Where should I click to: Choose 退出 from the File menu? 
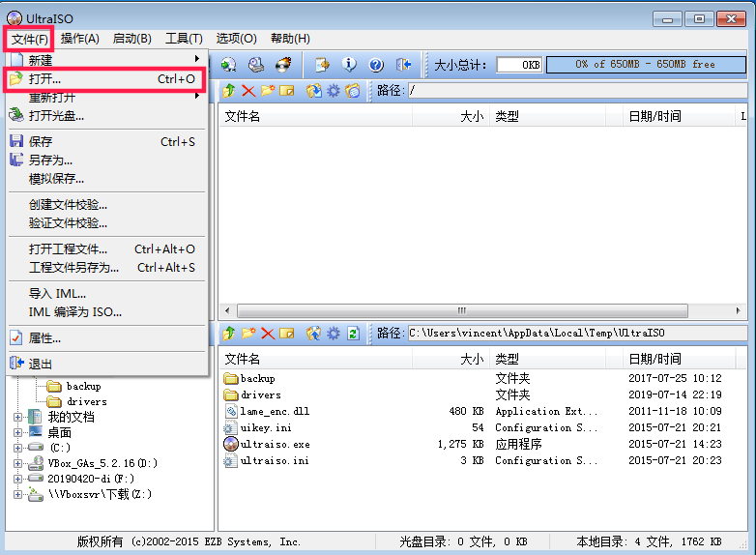click(x=106, y=365)
